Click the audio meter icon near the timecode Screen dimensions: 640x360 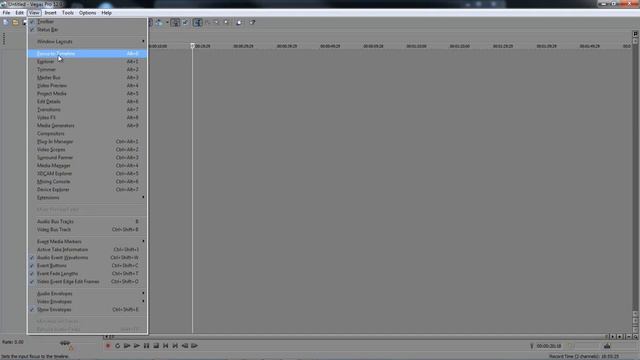click(x=607, y=346)
